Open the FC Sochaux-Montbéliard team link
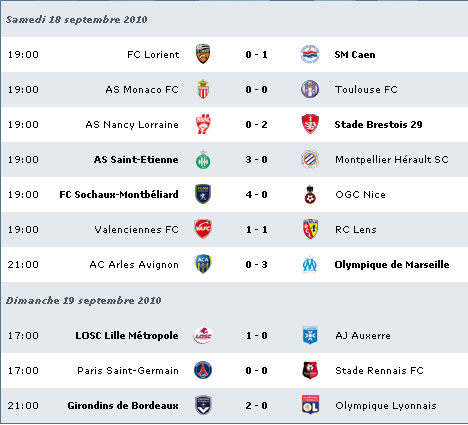This screenshot has width=468, height=425. (x=119, y=195)
